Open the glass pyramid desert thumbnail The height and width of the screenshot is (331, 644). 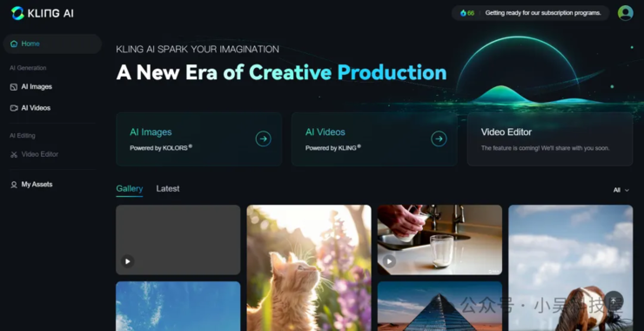439,307
